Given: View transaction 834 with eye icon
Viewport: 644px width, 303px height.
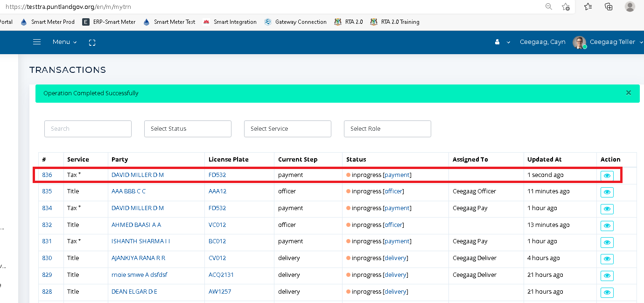Looking at the screenshot, I should (x=607, y=209).
